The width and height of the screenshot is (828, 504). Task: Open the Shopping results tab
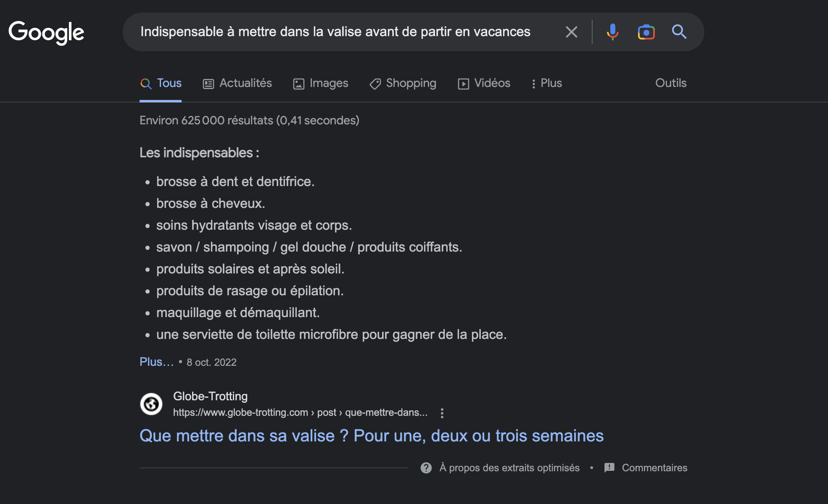pyautogui.click(x=403, y=83)
